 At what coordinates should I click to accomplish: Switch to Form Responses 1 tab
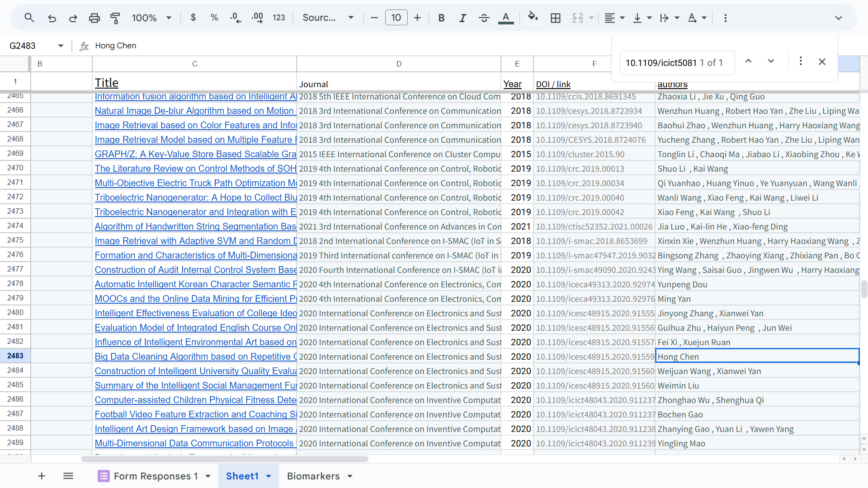click(x=156, y=476)
